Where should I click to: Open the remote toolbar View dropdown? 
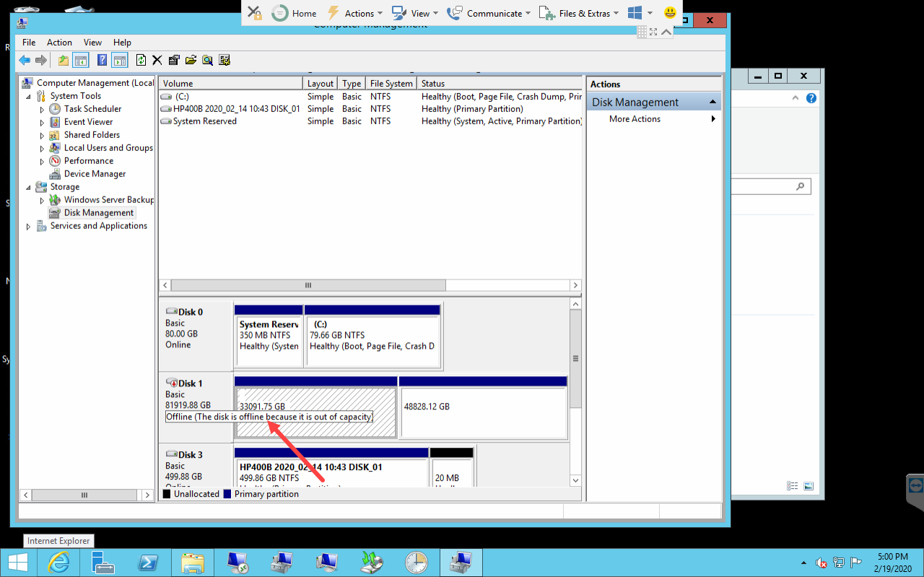tap(416, 13)
